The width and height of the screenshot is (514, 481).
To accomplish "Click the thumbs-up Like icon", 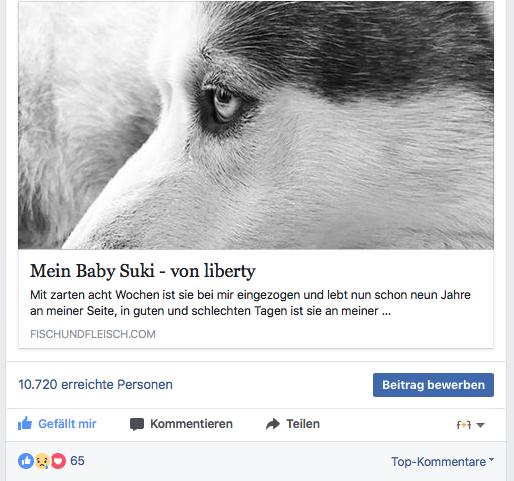I will tap(25, 424).
